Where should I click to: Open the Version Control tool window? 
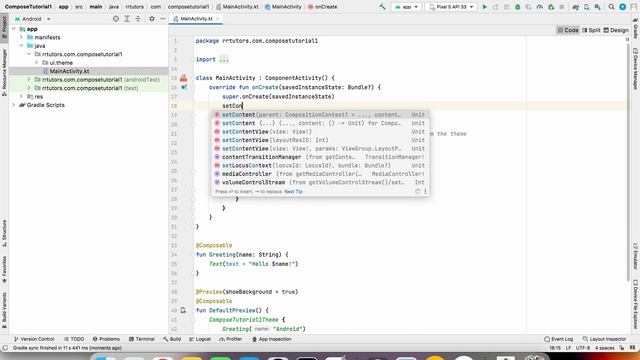(34, 339)
